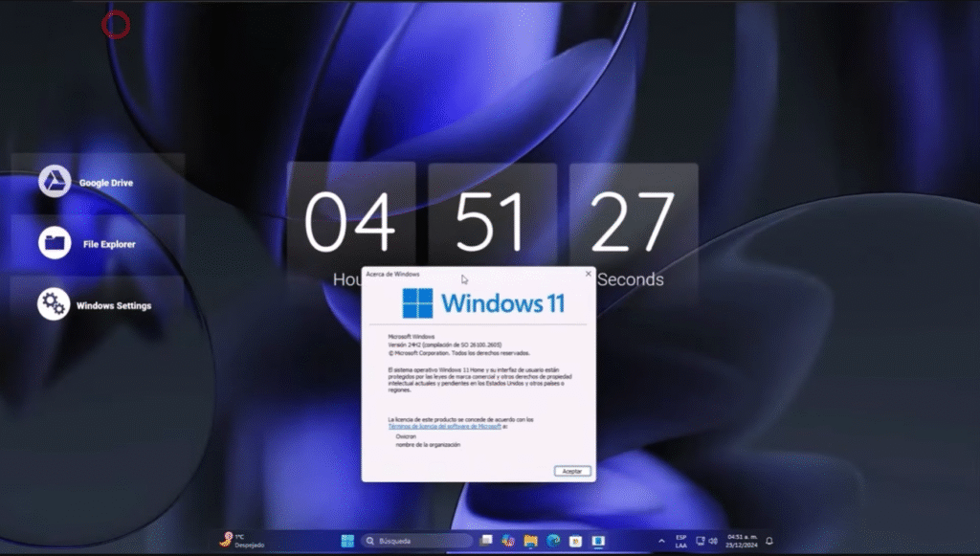The image size is (980, 556).
Task: Expand the hidden system tray icons chevron
Action: pos(661,541)
